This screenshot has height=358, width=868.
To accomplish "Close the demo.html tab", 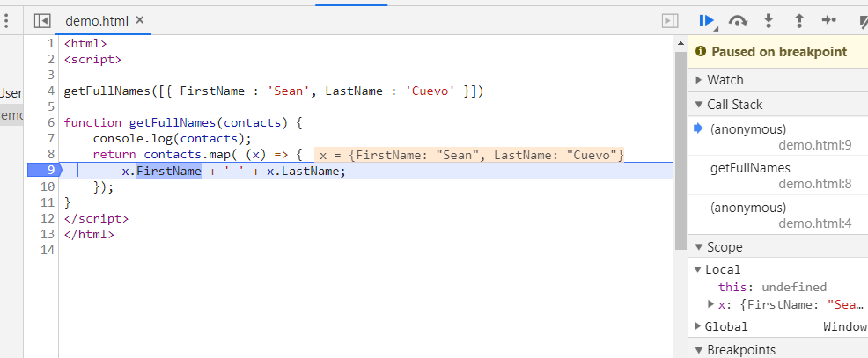I will [140, 20].
